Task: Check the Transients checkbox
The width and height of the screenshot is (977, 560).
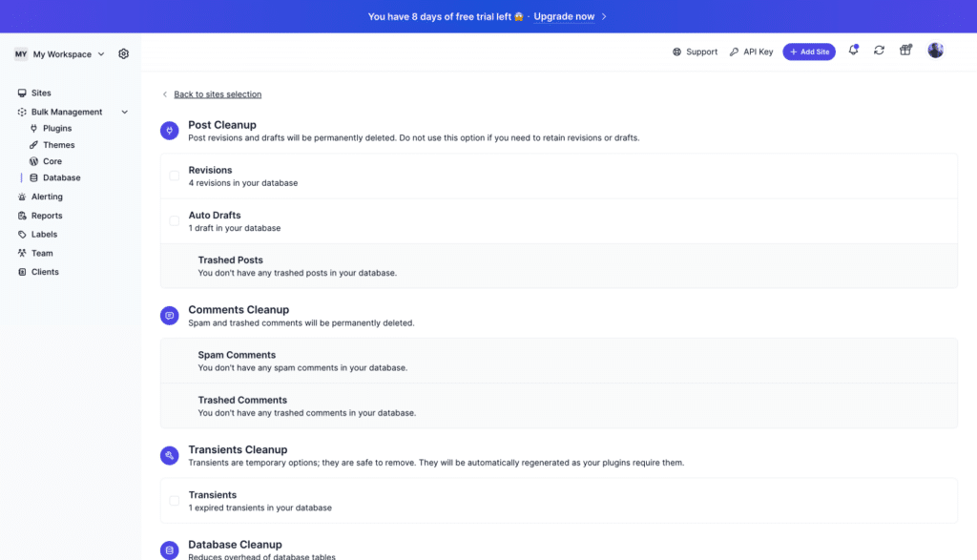Action: click(x=175, y=501)
